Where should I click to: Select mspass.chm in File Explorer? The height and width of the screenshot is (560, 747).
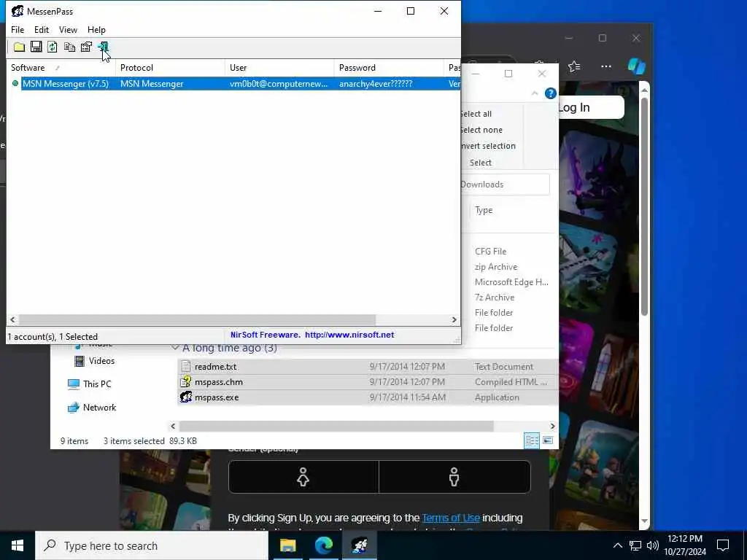219,382
